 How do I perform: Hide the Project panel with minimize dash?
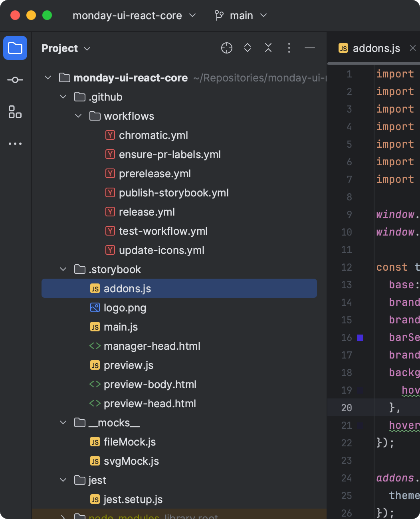[310, 48]
